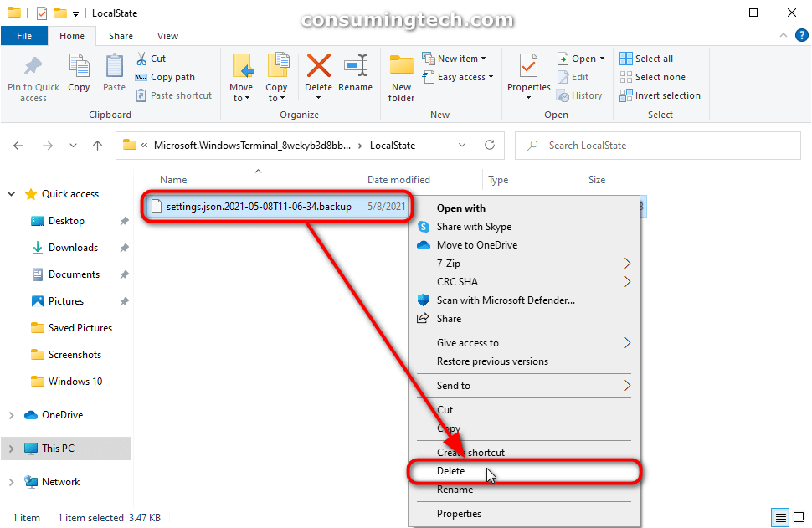812x528 pixels.
Task: Select the Copy icon in the Clipboard group
Action: pyautogui.click(x=79, y=75)
